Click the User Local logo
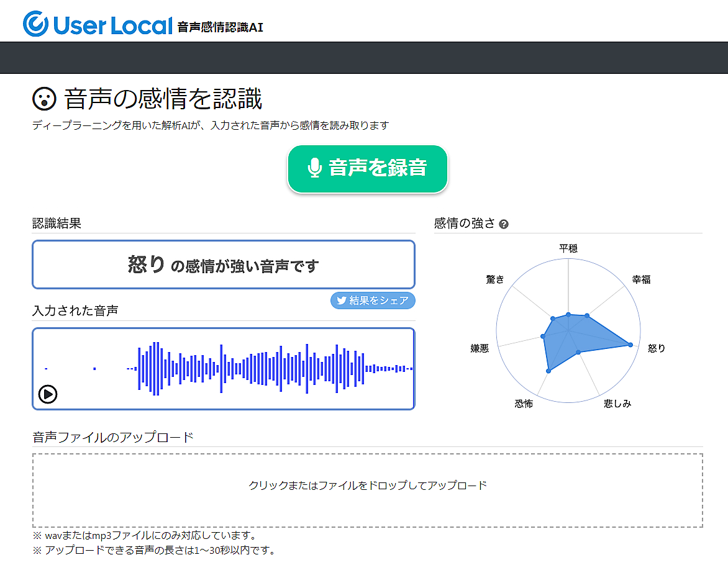The width and height of the screenshot is (728, 565). pos(98,24)
